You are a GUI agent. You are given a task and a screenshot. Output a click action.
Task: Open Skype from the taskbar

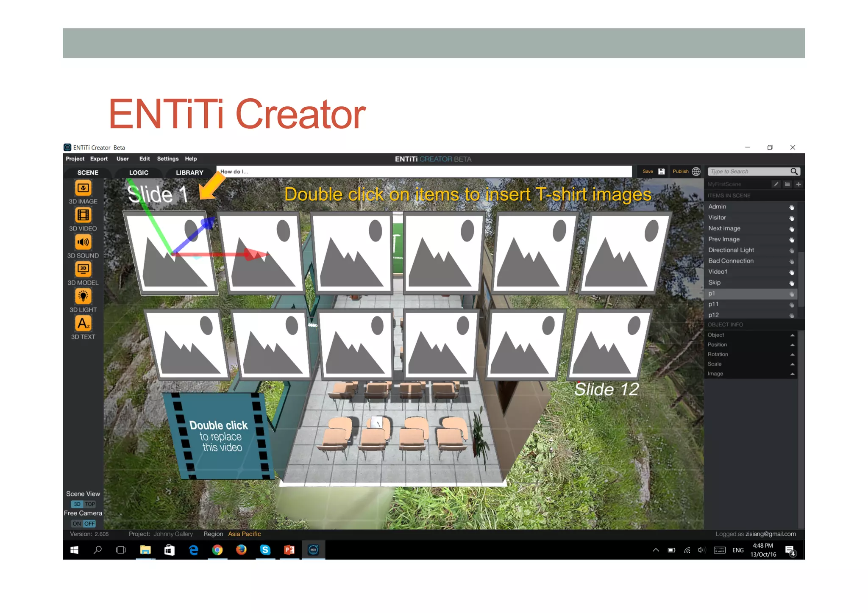[265, 550]
